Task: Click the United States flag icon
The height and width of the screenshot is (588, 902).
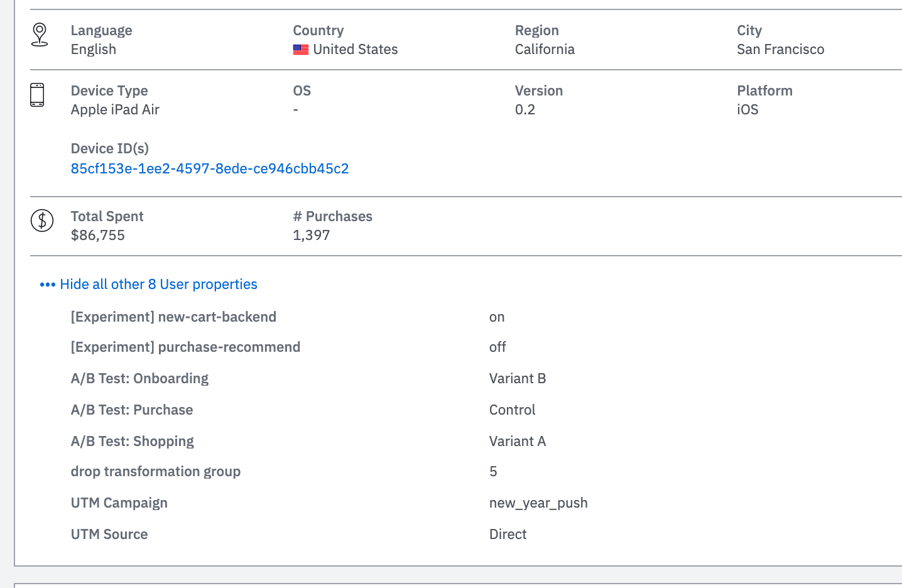Action: click(x=301, y=50)
